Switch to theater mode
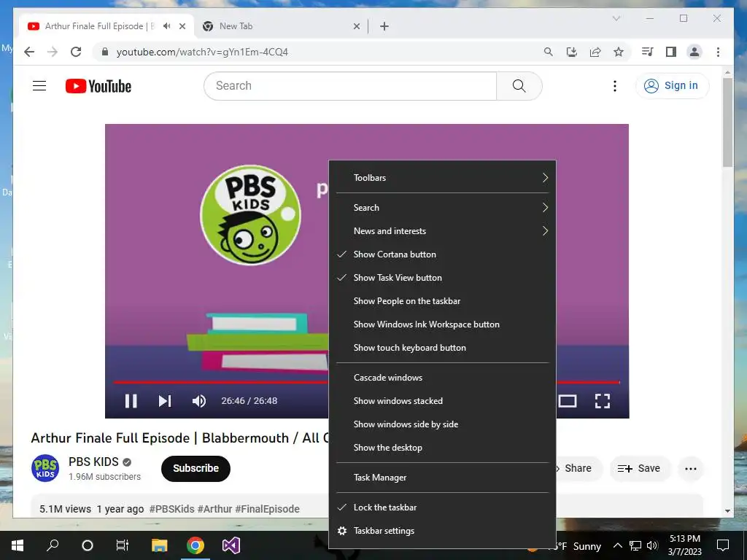The image size is (747, 560). [x=567, y=401]
